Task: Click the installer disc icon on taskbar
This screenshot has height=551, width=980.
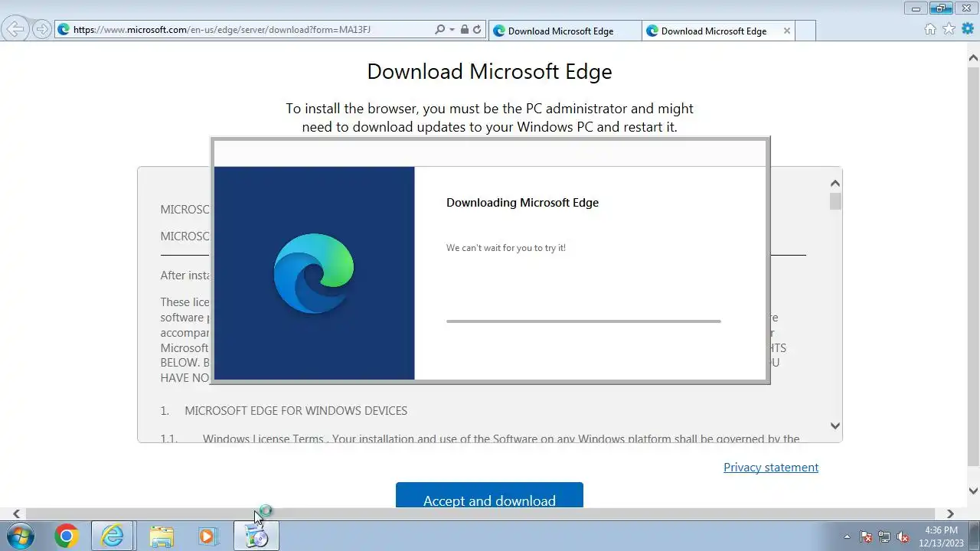Action: tap(256, 536)
